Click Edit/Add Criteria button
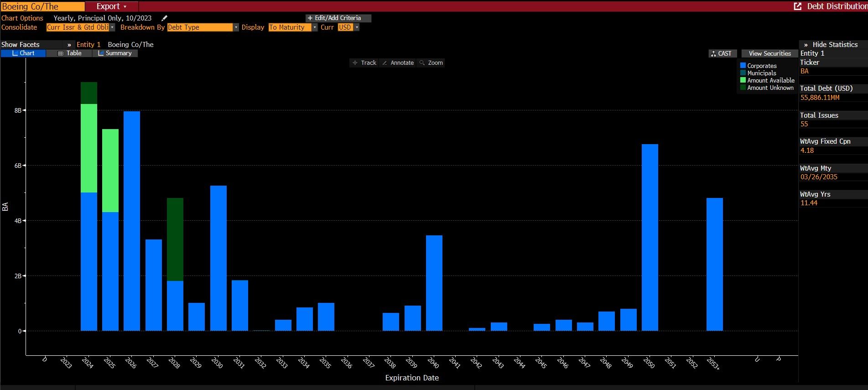868x390 pixels. (x=338, y=18)
